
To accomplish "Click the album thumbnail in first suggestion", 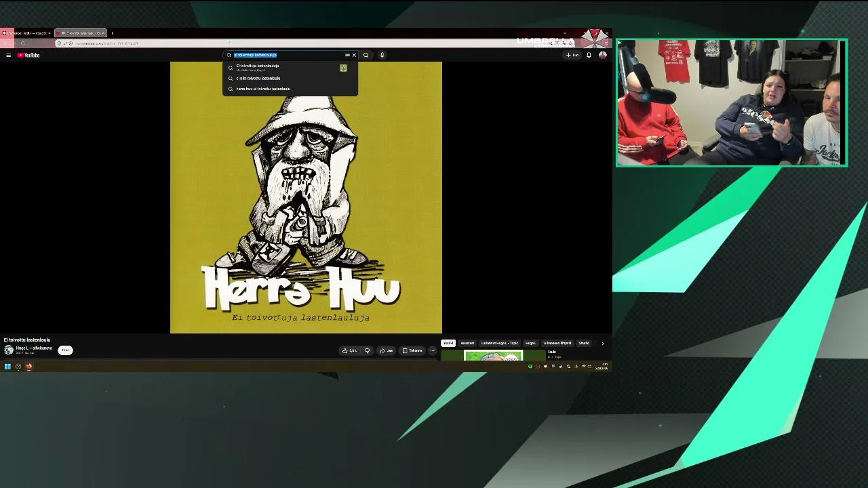I will (x=343, y=68).
